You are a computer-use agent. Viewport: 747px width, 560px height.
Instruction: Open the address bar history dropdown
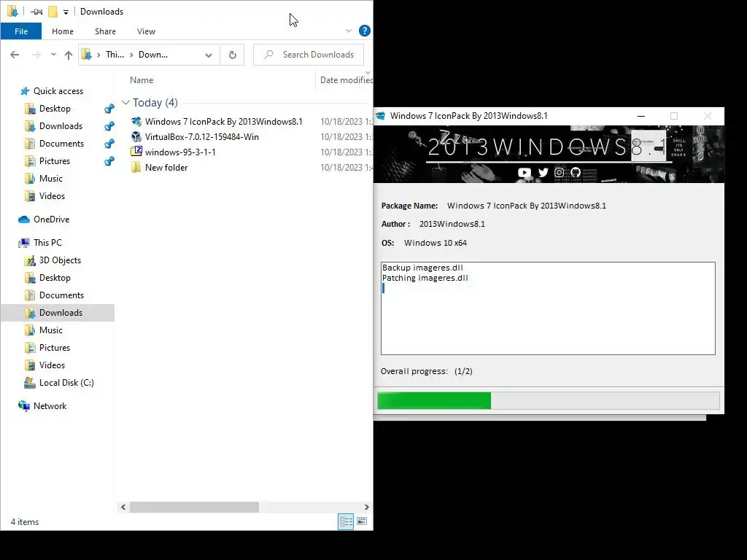click(208, 55)
